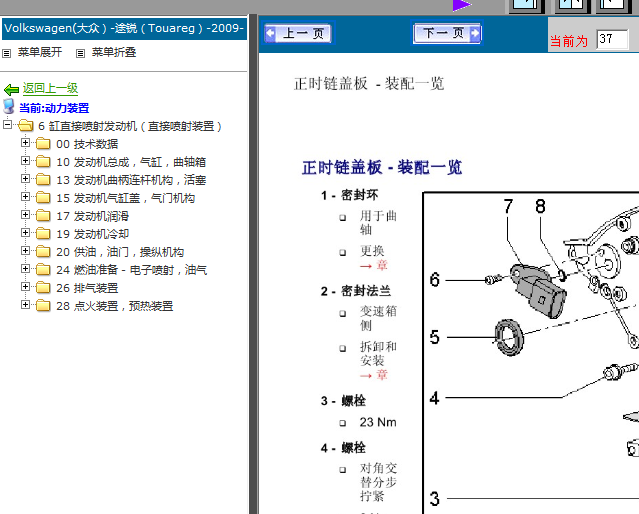Screen dimensions: 639x514
Task: Expand the 00 技术数据 node
Action: 25,143
